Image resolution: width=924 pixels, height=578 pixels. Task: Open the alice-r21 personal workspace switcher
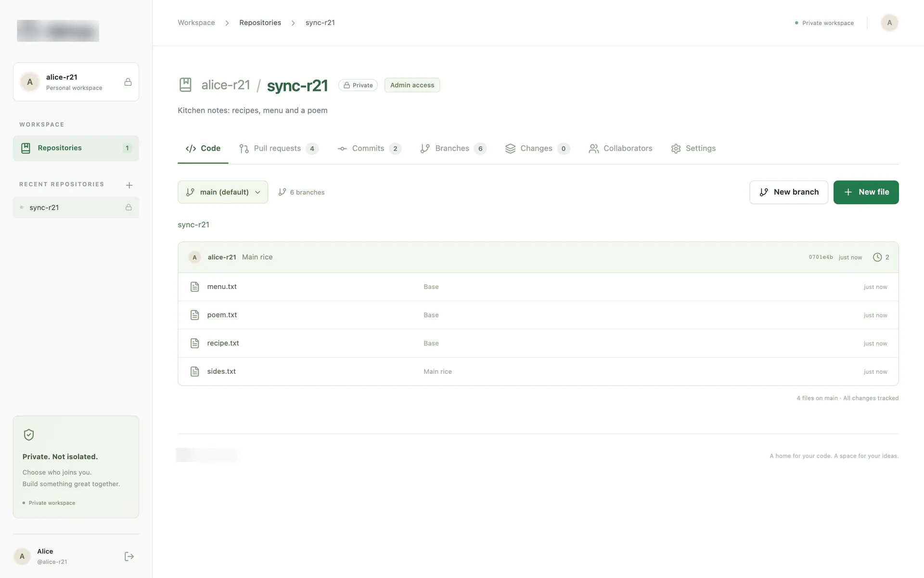pyautogui.click(x=76, y=82)
